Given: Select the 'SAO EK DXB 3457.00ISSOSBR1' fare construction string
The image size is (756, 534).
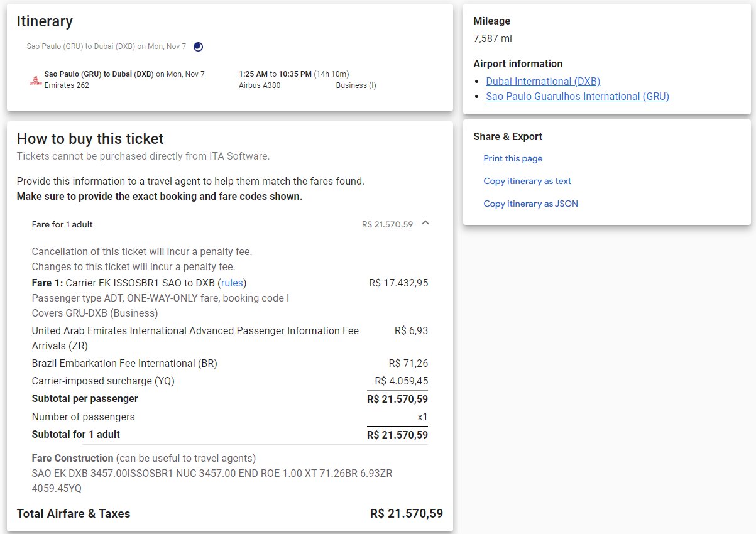Looking at the screenshot, I should tap(212, 481).
